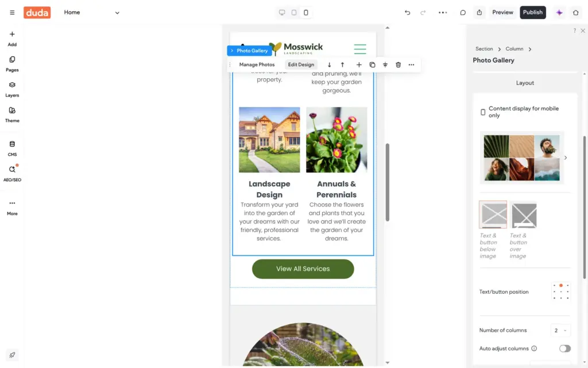Switch to tablet device view
The height and width of the screenshot is (368, 588).
294,13
